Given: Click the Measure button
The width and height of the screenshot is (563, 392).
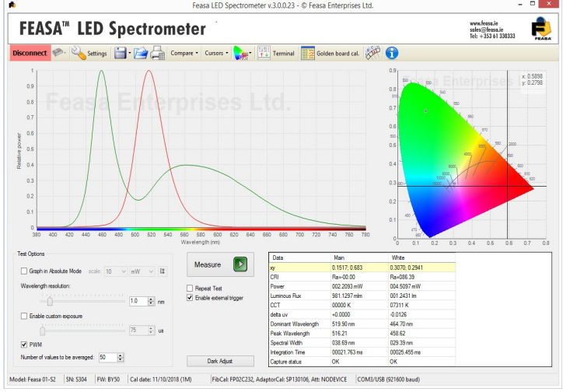Looking at the screenshot, I should [x=218, y=264].
